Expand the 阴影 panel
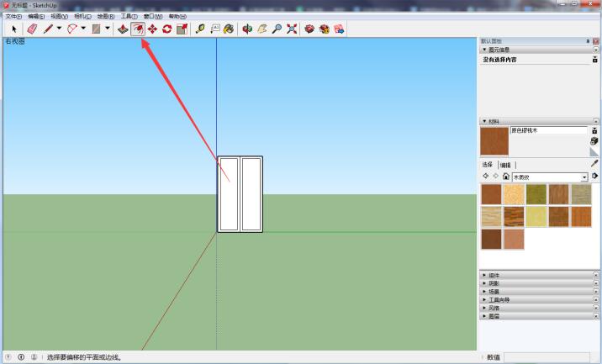 click(x=495, y=283)
